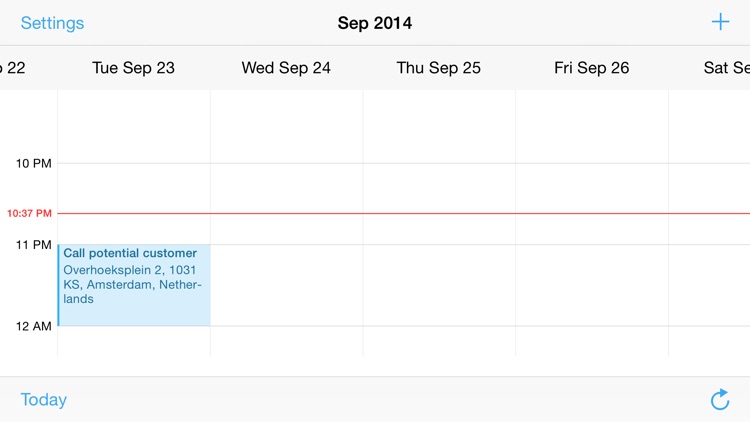Select the Fri Sep 26 column header
750x422 pixels.
pyautogui.click(x=591, y=68)
